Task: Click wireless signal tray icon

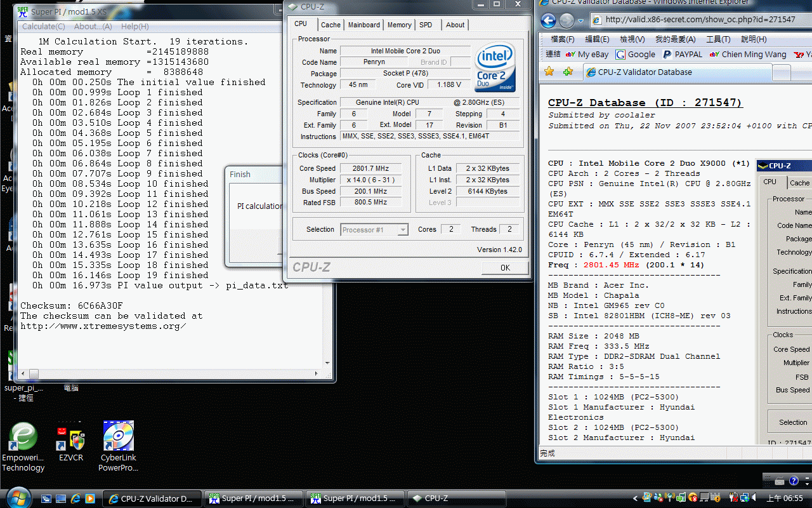Action: [x=669, y=498]
